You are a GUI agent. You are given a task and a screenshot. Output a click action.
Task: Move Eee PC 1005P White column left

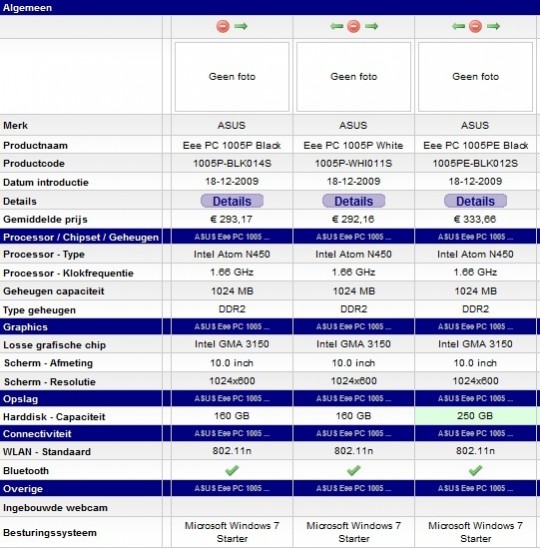(x=337, y=26)
